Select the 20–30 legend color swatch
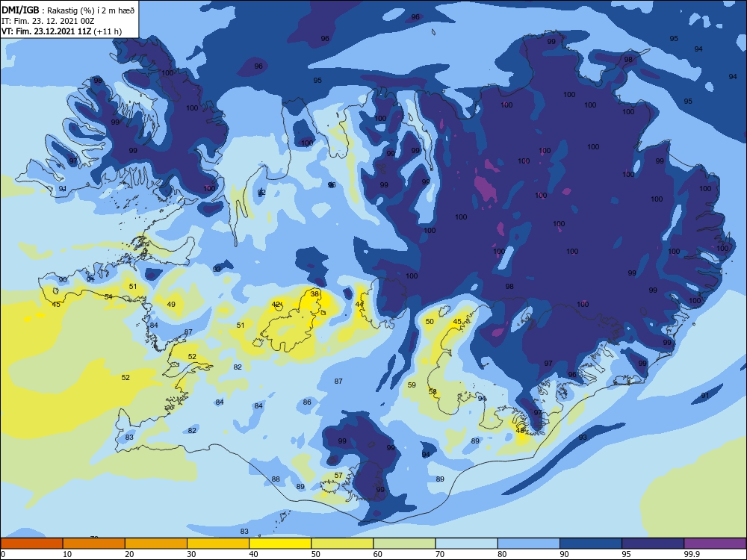The image size is (747, 560). tap(156, 544)
